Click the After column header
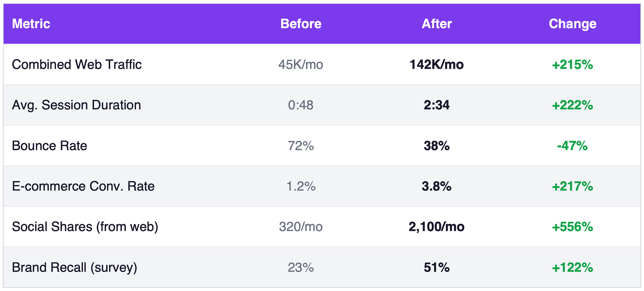Image resolution: width=644 pixels, height=291 pixels. [437, 24]
